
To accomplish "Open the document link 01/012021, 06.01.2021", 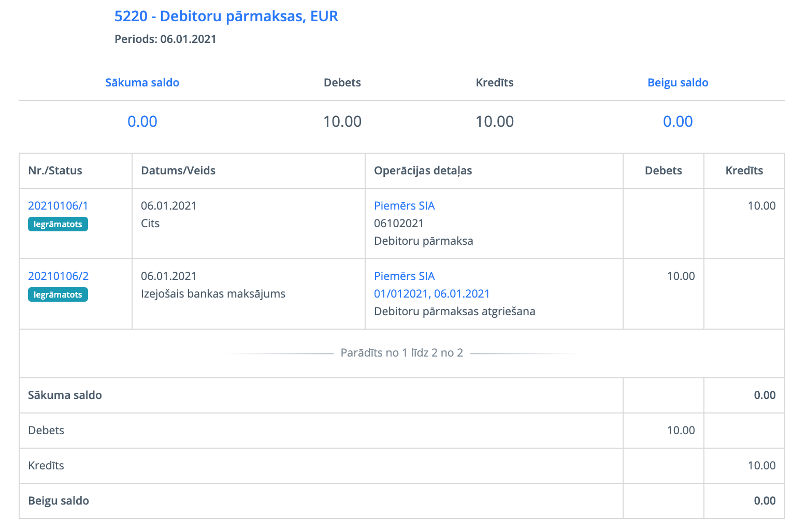I will coord(431,294).
